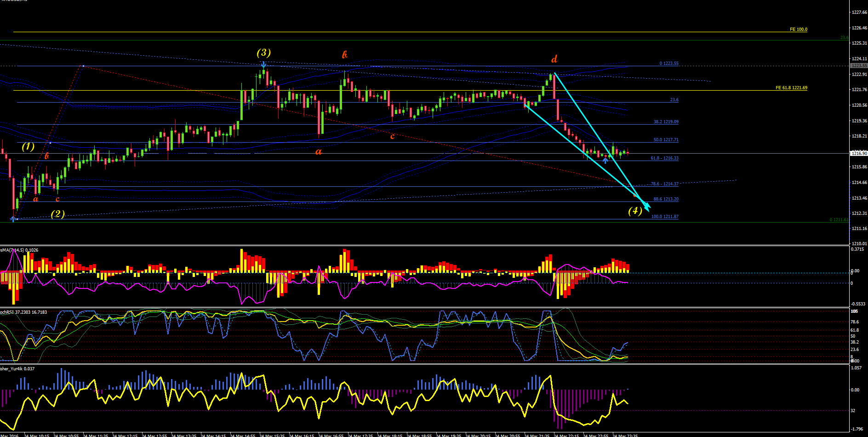868x437 pixels.
Task: Click the blue up arrow above the 61.8 - 1216.33 line
Action: click(x=605, y=160)
